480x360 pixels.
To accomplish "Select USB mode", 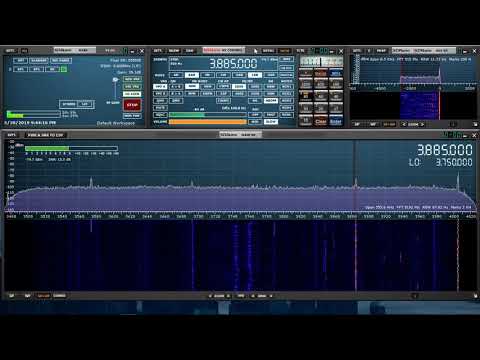I will point(271,75).
